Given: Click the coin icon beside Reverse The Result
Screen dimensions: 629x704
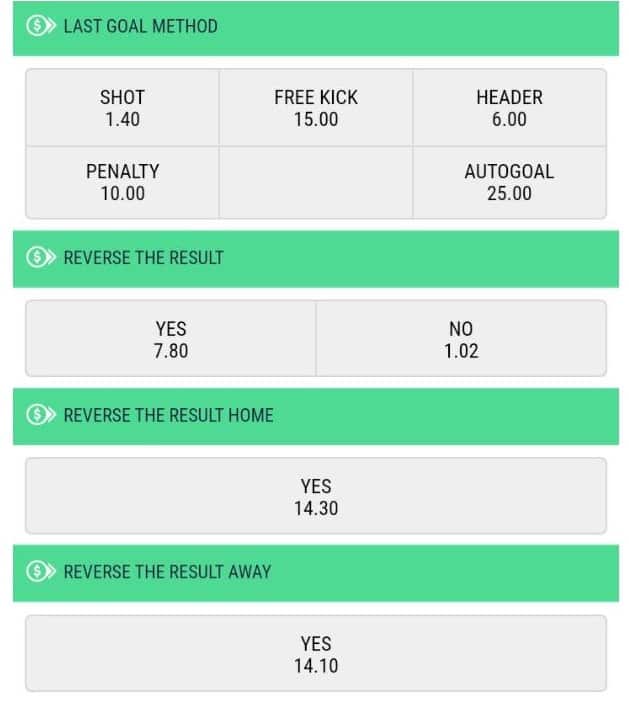Looking at the screenshot, I should point(40,257).
